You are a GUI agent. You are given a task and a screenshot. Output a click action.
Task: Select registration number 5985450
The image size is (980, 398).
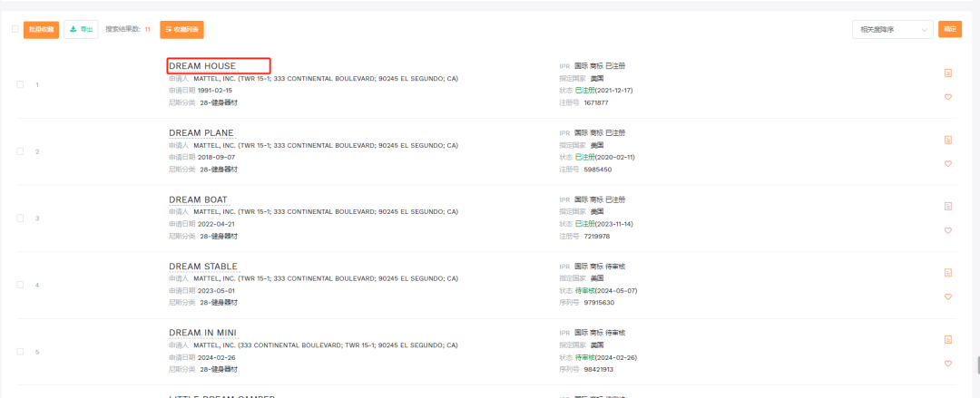tap(597, 170)
